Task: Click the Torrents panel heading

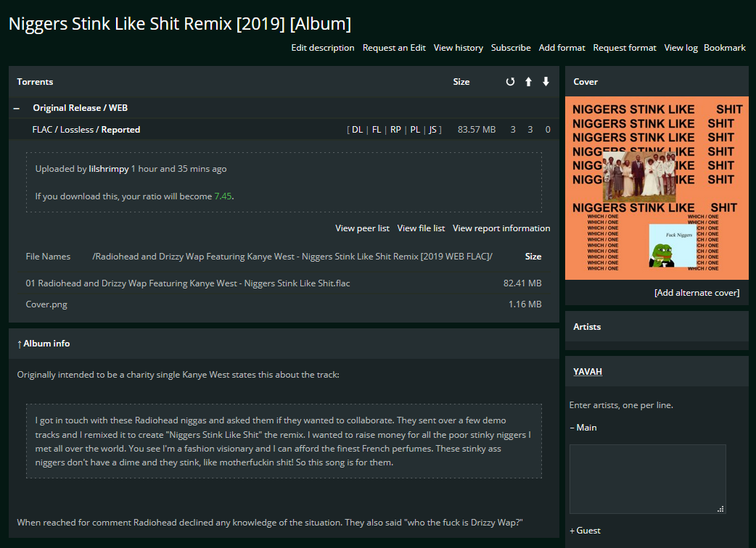Action: [35, 82]
